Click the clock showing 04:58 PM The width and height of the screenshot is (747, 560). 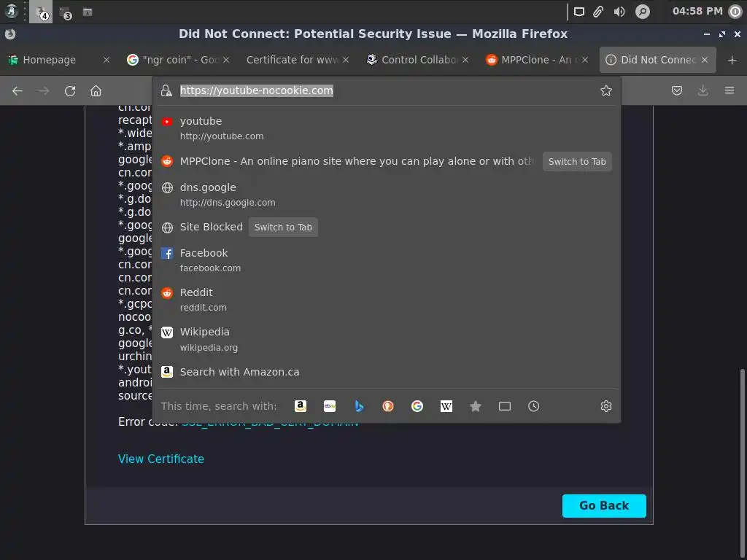[x=697, y=11]
